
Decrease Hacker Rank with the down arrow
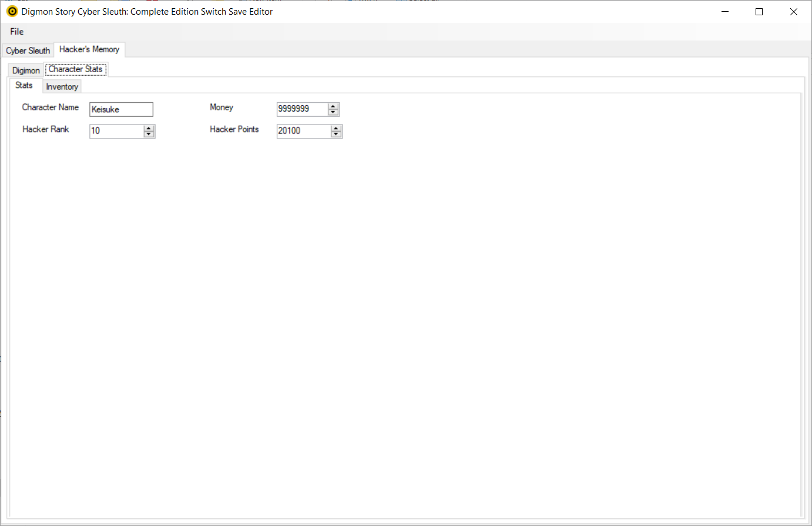click(149, 134)
